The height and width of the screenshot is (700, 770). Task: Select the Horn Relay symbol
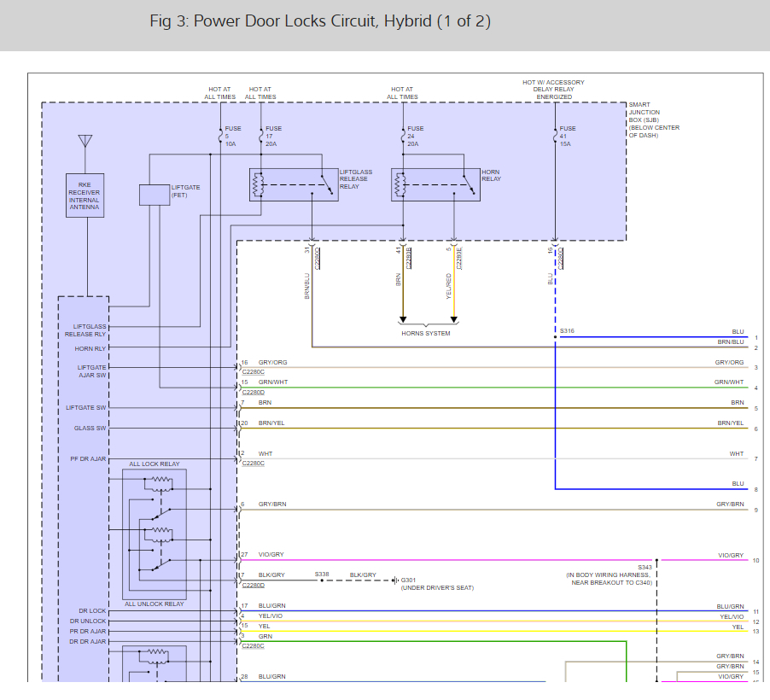point(435,184)
